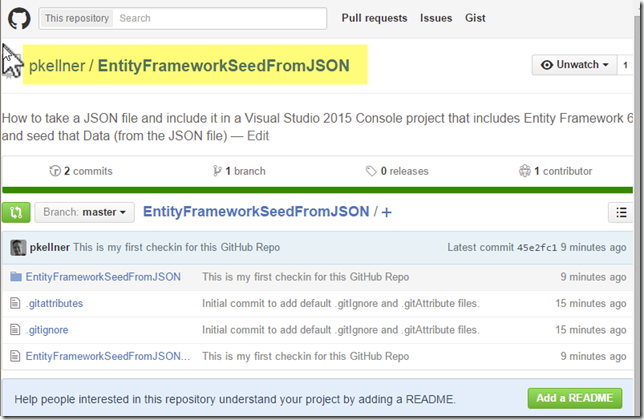The image size is (644, 420).
Task: Click the branch fork icon
Action: tap(217, 171)
